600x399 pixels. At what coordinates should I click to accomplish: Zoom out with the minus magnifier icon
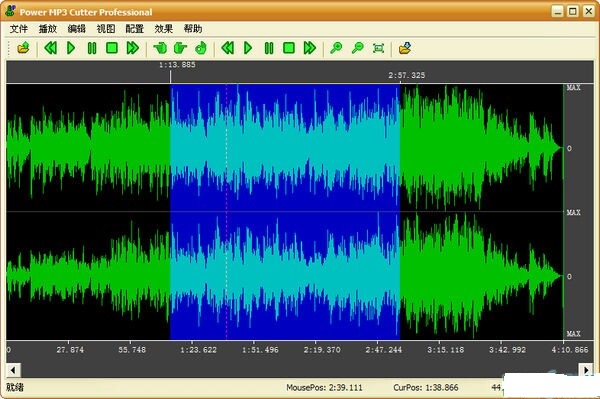pos(357,48)
